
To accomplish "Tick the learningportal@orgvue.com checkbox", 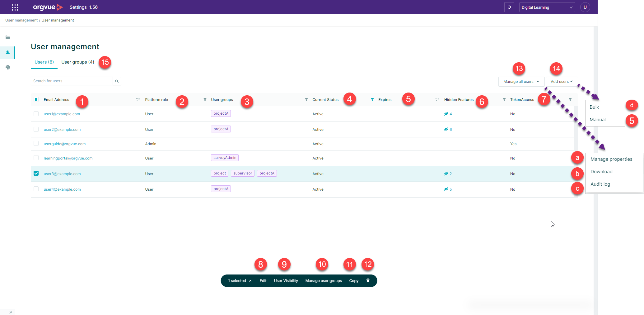I will tap(36, 158).
